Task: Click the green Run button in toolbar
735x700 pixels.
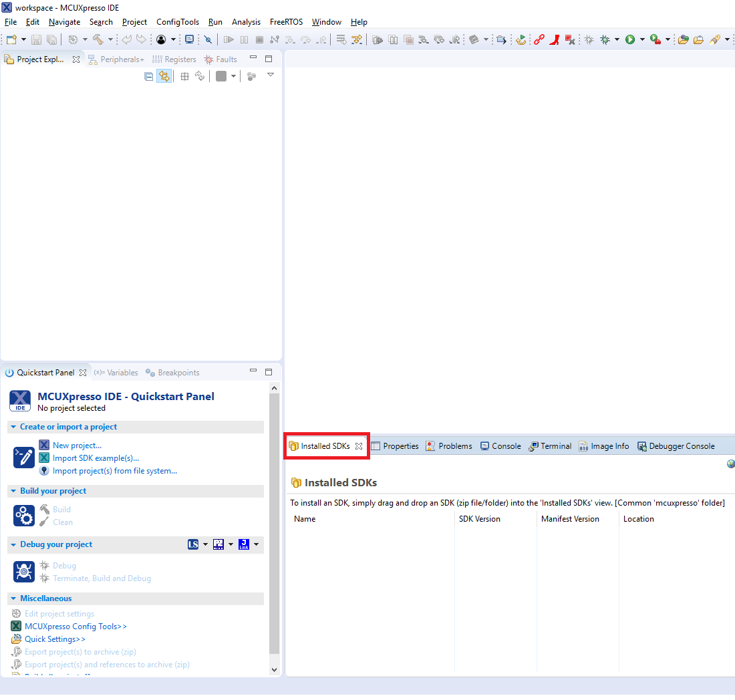Action: coord(629,40)
